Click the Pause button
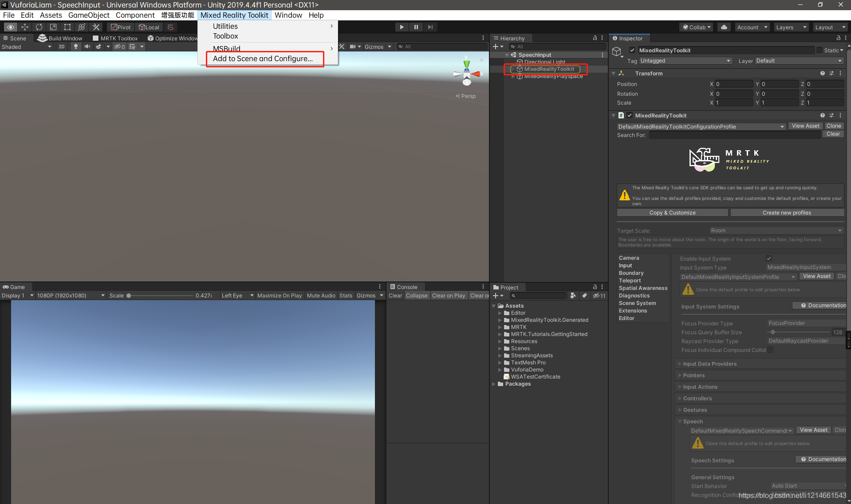 point(416,27)
